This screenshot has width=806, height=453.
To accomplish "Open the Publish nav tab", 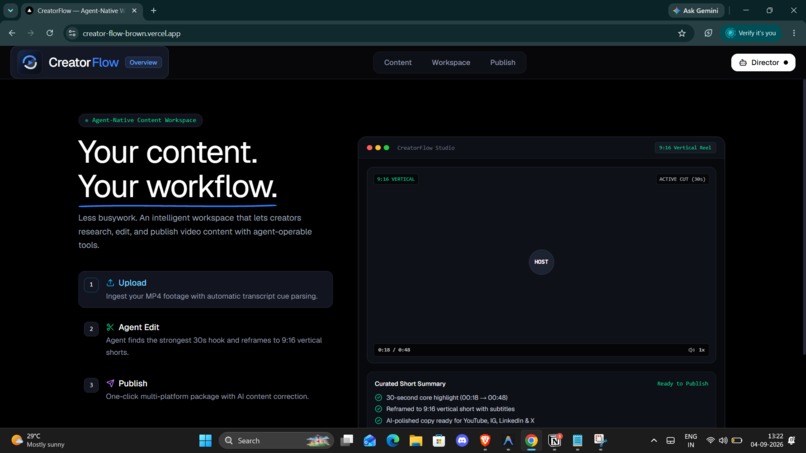I will 502,62.
